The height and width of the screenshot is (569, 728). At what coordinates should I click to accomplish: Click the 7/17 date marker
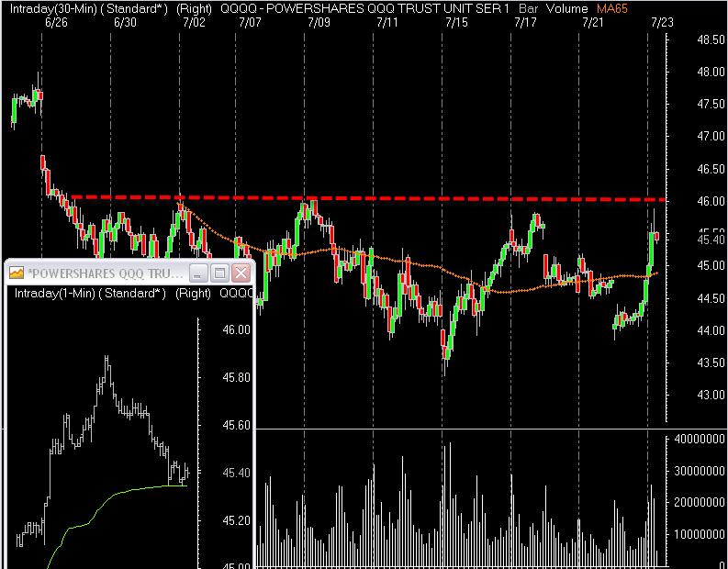pos(524,22)
